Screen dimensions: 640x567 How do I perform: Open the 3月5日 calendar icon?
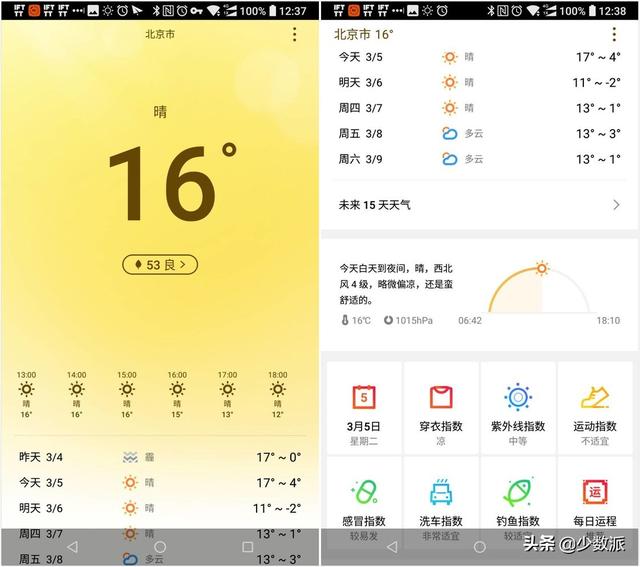tap(364, 397)
